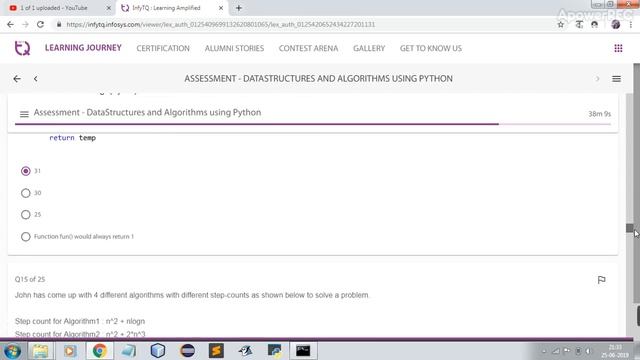
Task: Select the answer option 25
Action: coord(26,214)
